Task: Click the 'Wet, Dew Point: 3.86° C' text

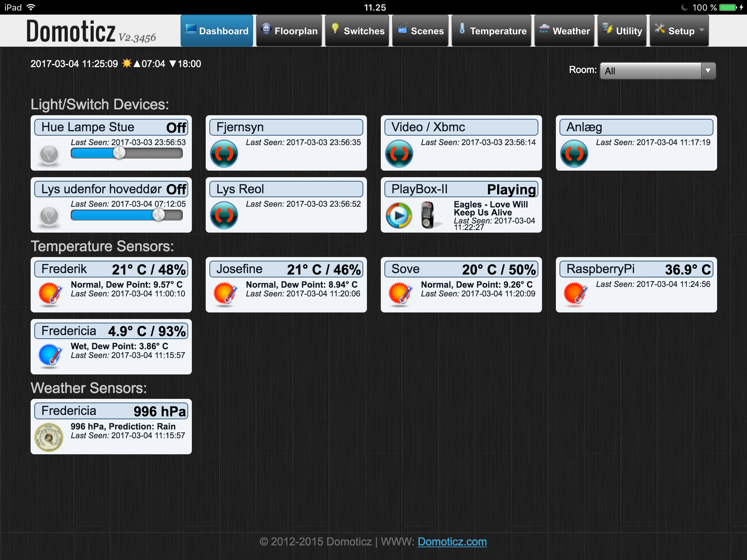Action: coord(119,346)
